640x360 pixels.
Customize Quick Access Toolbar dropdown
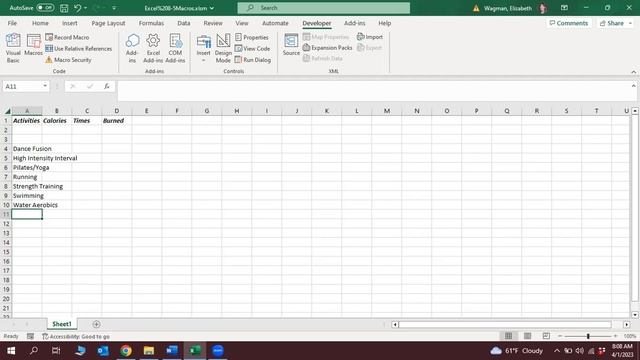[114, 8]
